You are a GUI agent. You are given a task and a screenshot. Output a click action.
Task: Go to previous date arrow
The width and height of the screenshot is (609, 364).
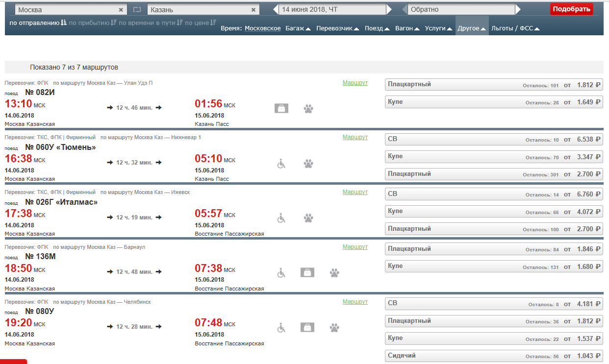pos(276,9)
